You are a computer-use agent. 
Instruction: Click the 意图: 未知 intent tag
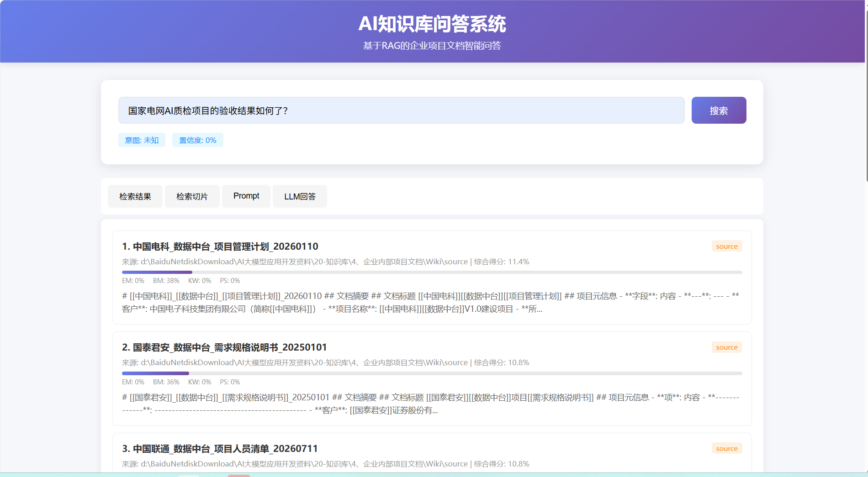142,140
